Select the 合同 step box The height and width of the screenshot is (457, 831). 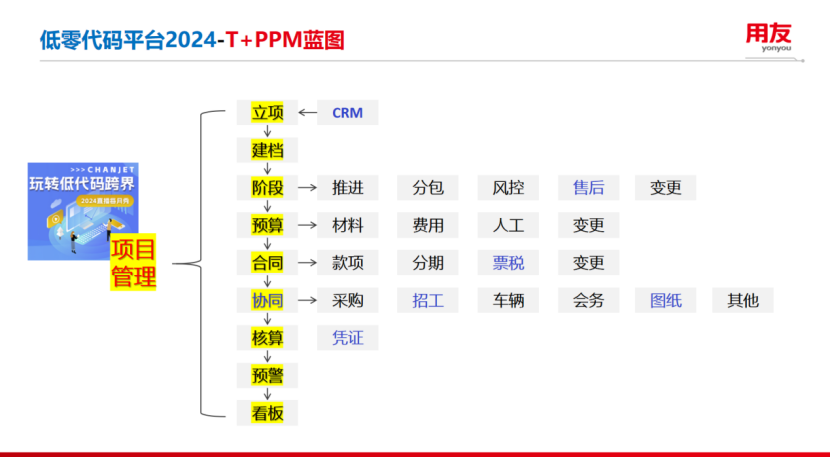click(x=267, y=262)
